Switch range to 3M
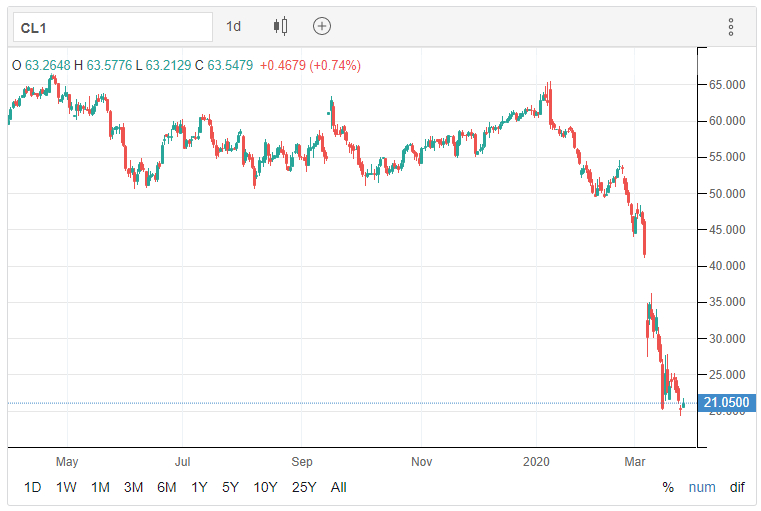Screen dimensions: 761x511 (x=133, y=487)
